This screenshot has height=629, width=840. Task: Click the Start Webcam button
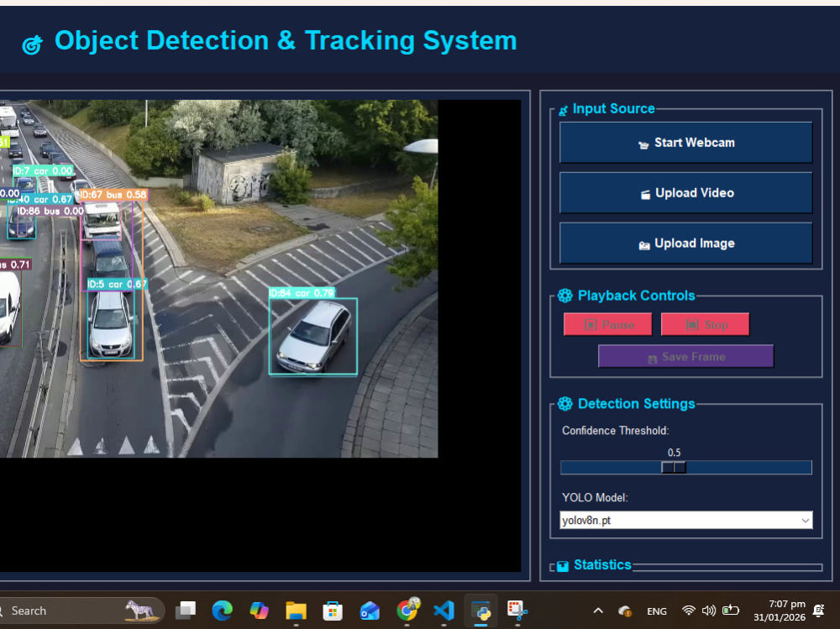coord(685,143)
